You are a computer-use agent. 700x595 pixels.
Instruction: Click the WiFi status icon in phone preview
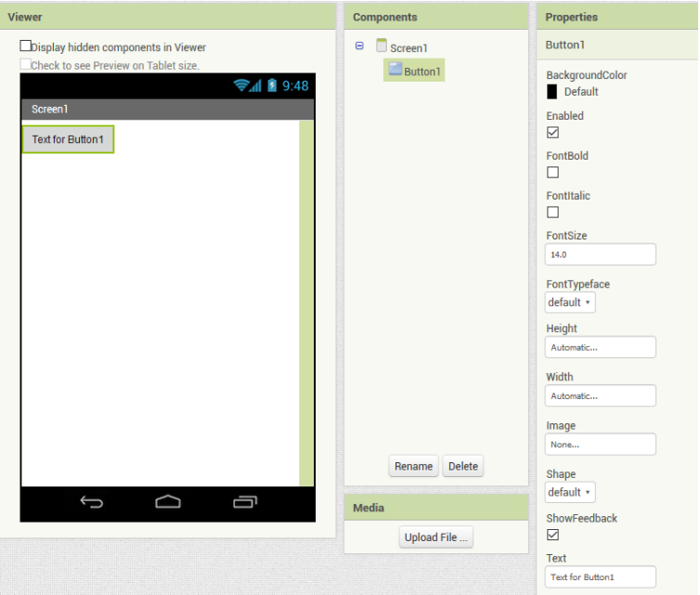(x=242, y=85)
